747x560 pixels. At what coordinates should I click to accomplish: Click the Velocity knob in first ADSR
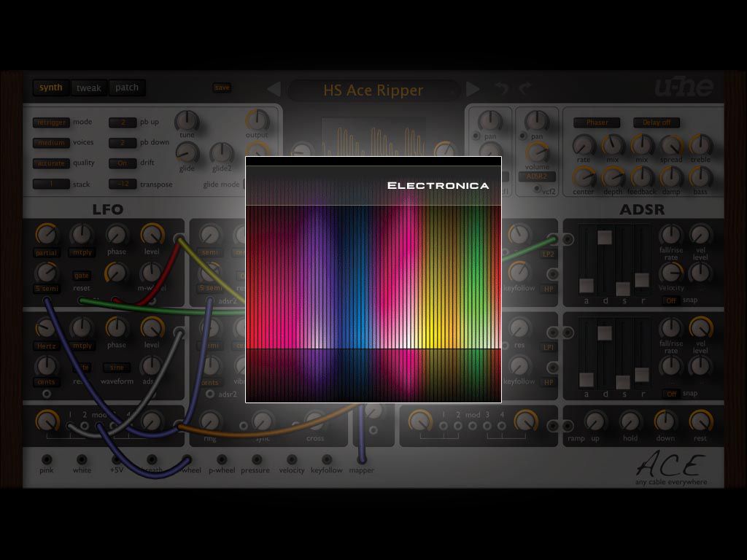(x=671, y=273)
